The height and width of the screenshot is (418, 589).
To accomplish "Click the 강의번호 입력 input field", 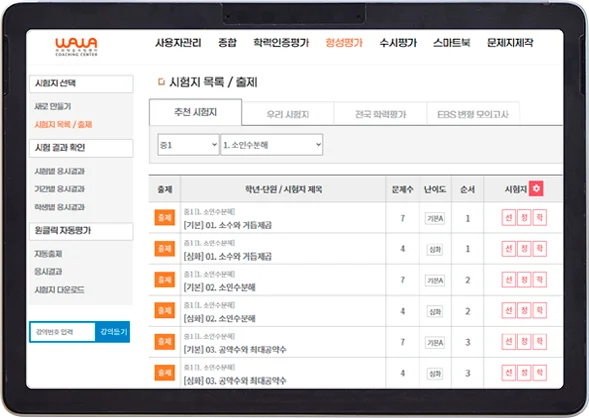I will (x=62, y=332).
